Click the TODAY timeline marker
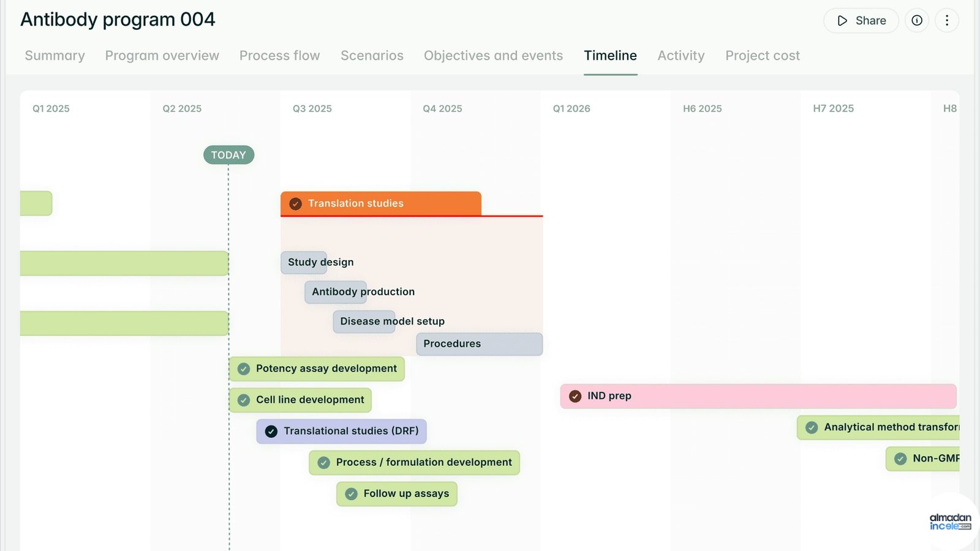This screenshot has width=980, height=551. pyautogui.click(x=228, y=155)
